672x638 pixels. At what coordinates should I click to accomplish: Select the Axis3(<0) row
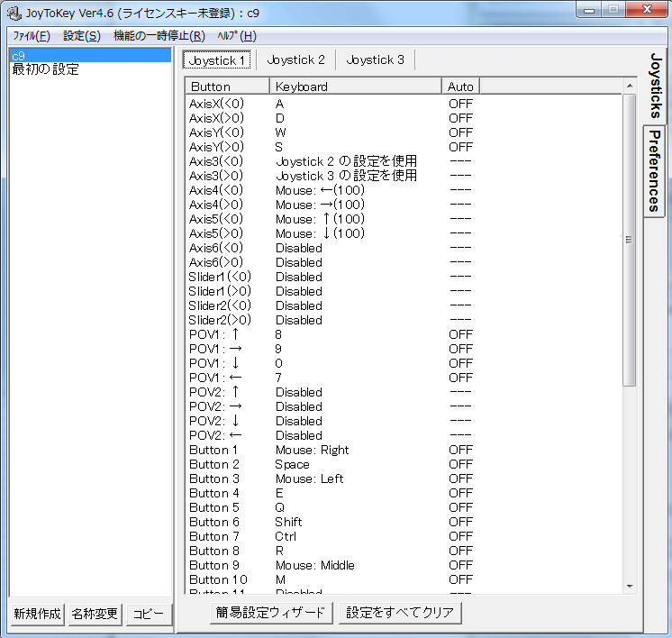coord(404,161)
